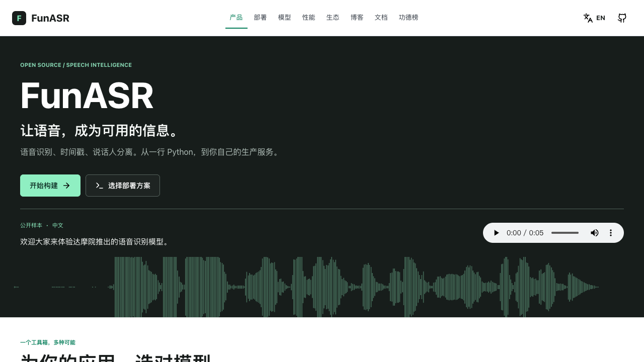Click the 中文 sample language label

coord(58,225)
